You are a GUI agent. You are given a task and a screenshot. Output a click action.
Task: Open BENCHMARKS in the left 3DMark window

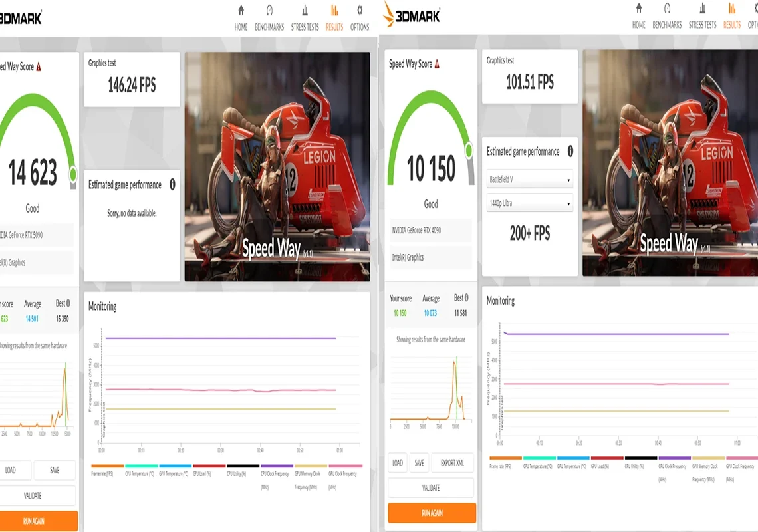(x=269, y=19)
